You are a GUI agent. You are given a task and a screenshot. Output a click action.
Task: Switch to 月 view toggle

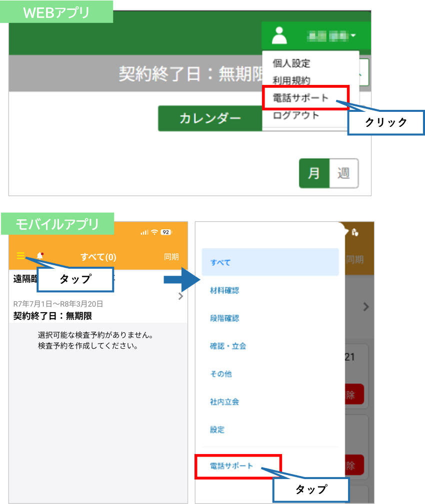[314, 173]
